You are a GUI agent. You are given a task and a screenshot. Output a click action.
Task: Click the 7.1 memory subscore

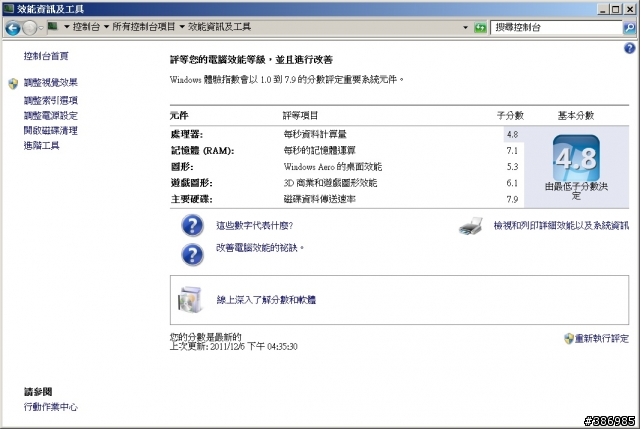tap(512, 150)
